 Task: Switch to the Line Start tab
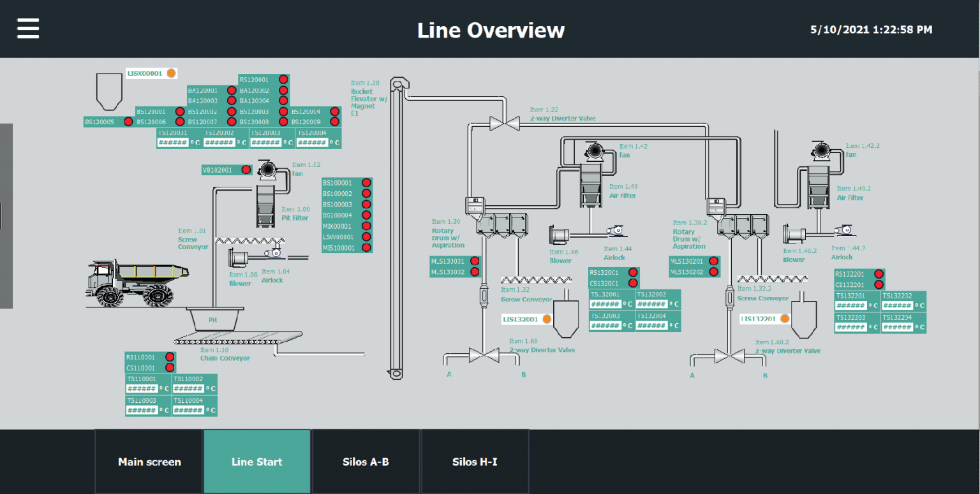tap(257, 461)
